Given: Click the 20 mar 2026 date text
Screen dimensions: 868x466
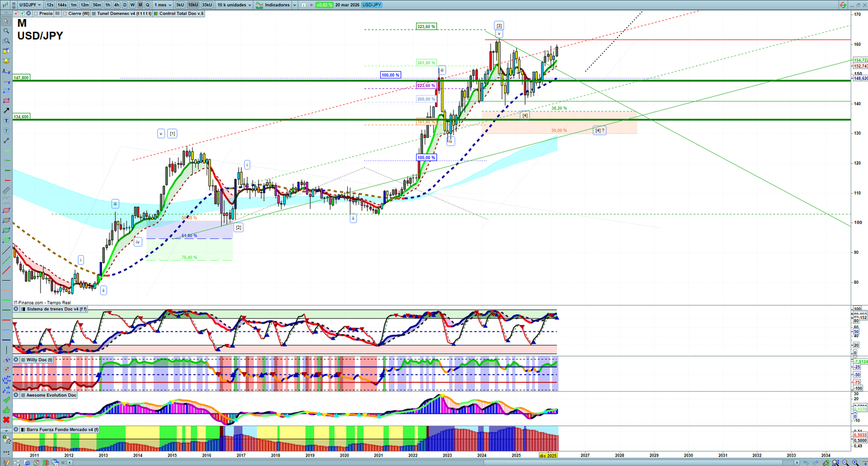Looking at the screenshot, I should (347, 5).
